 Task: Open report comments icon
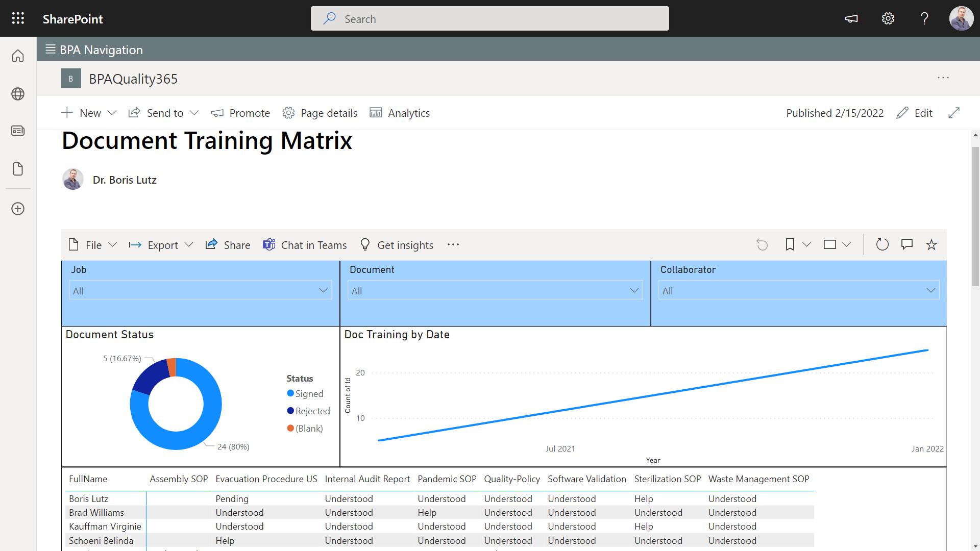(x=907, y=244)
